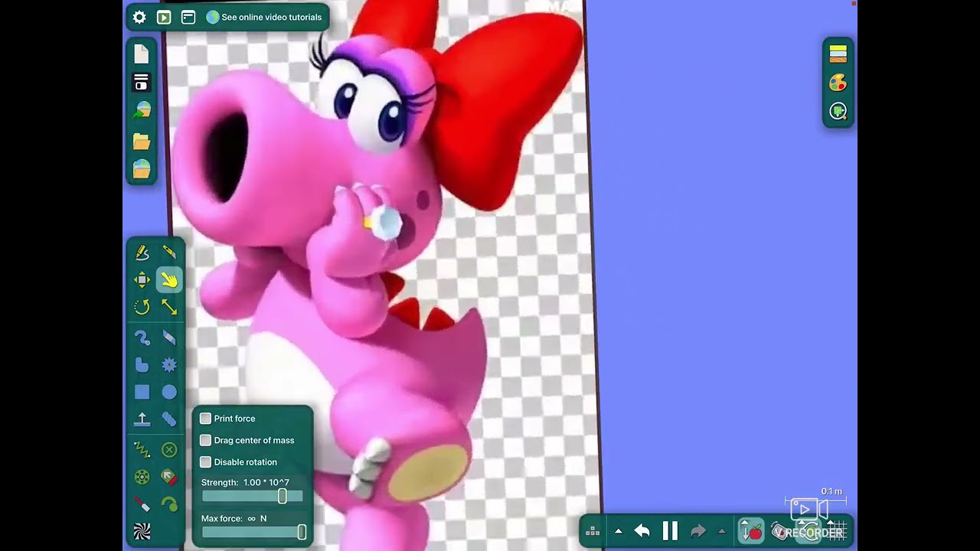980x551 pixels.
Task: Select the Knife tool
Action: click(x=169, y=253)
